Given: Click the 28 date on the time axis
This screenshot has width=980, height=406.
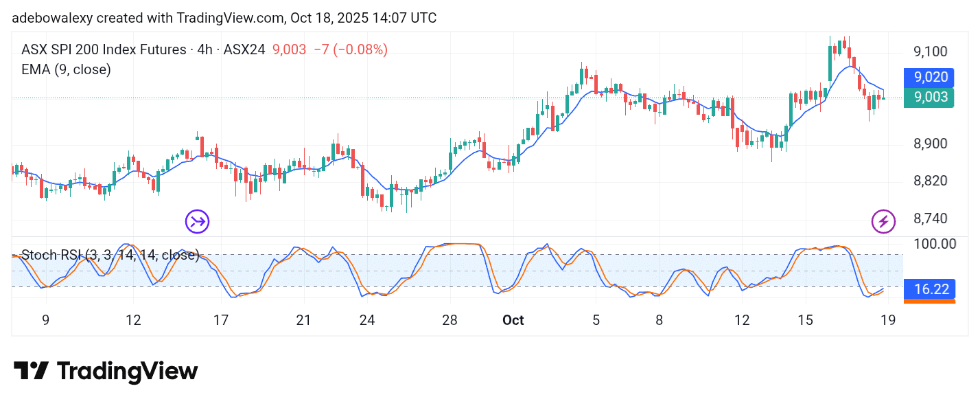Looking at the screenshot, I should click(x=450, y=320).
